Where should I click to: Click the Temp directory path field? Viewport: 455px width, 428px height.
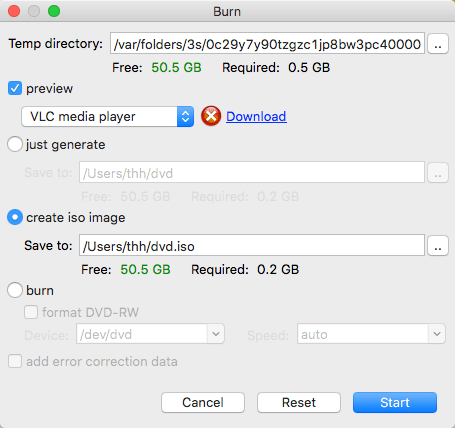coord(267,43)
